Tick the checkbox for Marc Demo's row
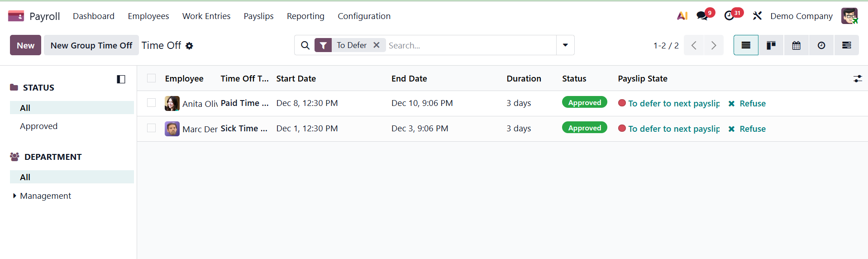The image size is (868, 259). point(152,128)
